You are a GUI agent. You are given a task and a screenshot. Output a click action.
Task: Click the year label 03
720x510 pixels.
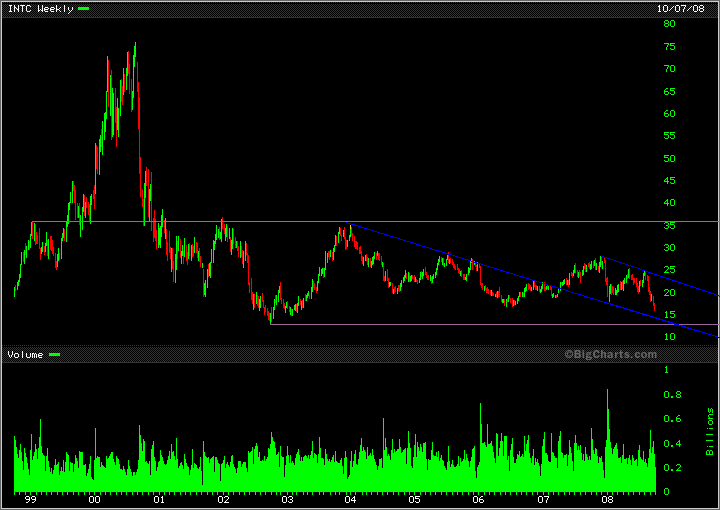287,499
